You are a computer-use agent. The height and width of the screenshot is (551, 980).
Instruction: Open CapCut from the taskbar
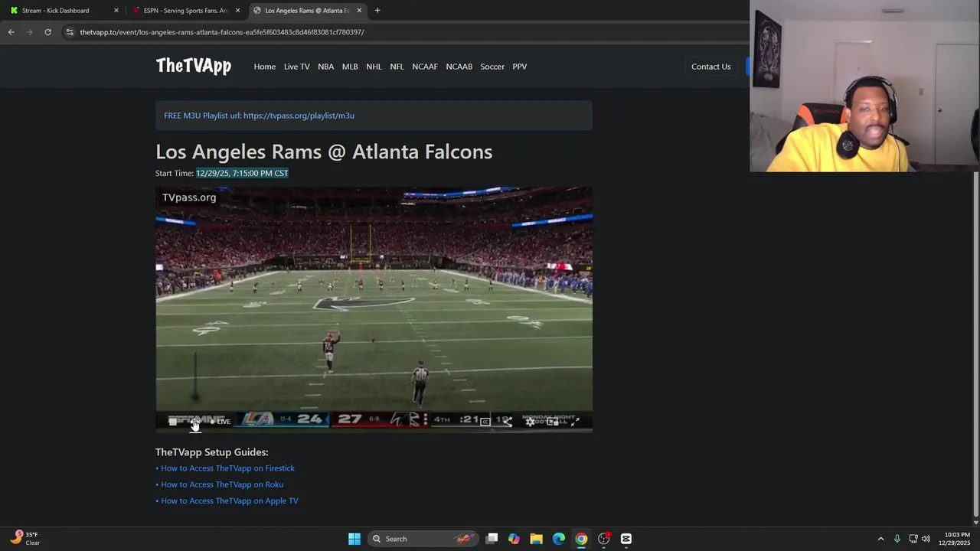(626, 539)
